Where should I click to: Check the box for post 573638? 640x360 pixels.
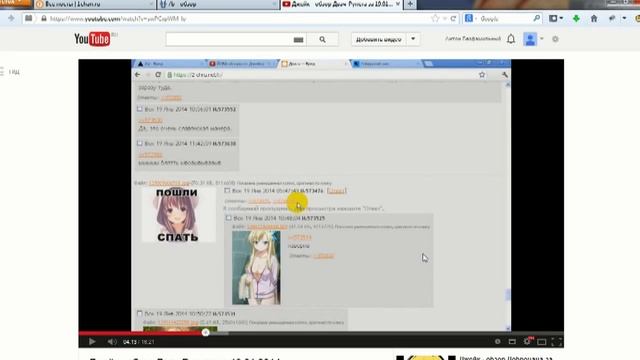(140, 143)
